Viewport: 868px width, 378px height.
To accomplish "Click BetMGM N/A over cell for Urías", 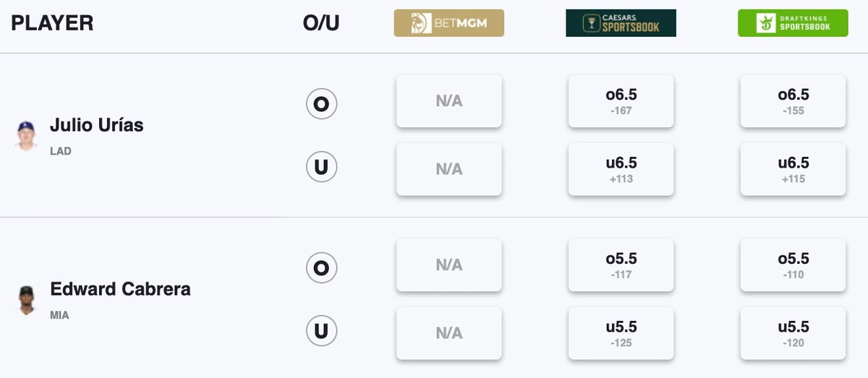I will click(x=449, y=101).
